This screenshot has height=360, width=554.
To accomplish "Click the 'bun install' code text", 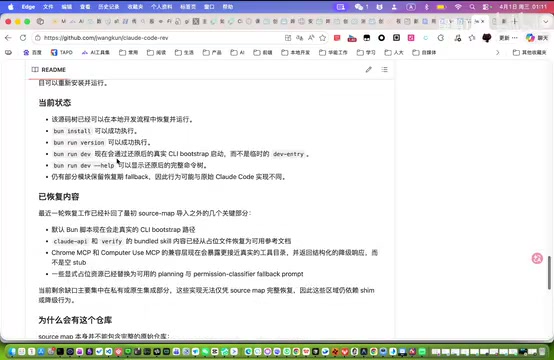I will pos(72,131).
